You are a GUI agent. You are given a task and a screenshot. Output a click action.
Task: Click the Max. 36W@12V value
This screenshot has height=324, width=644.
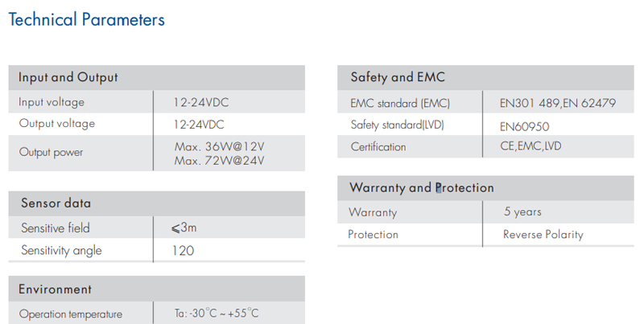coord(219,146)
